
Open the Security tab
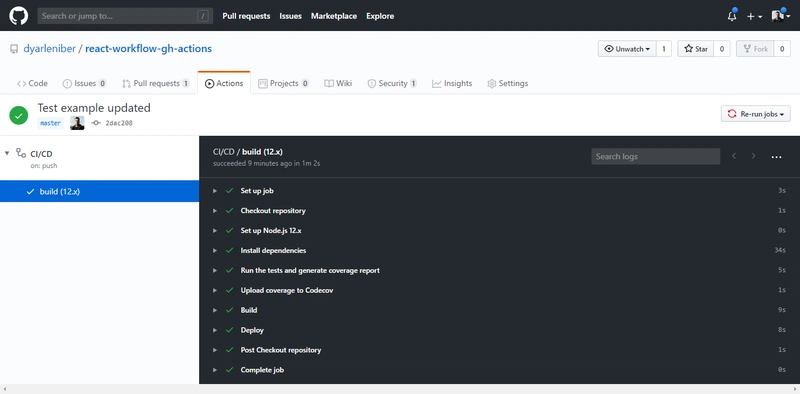[x=392, y=83]
